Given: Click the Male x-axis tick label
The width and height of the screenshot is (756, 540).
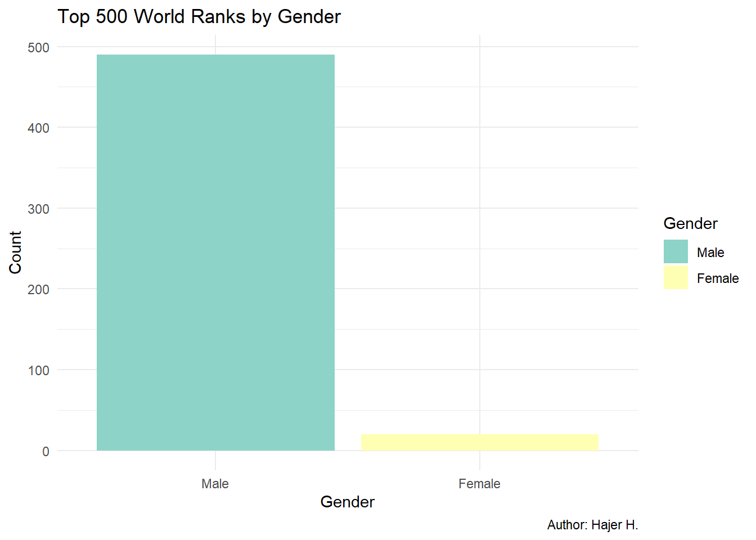Looking at the screenshot, I should coord(215,484).
